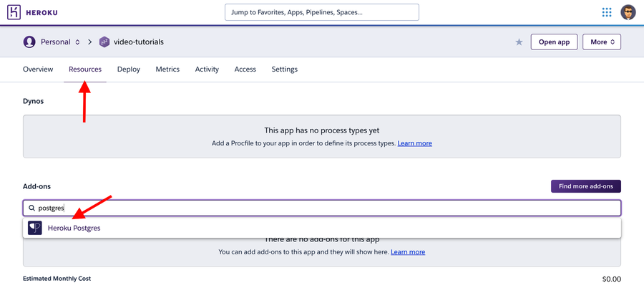This screenshot has width=644, height=293.
Task: Open the Access tab
Action: [245, 69]
